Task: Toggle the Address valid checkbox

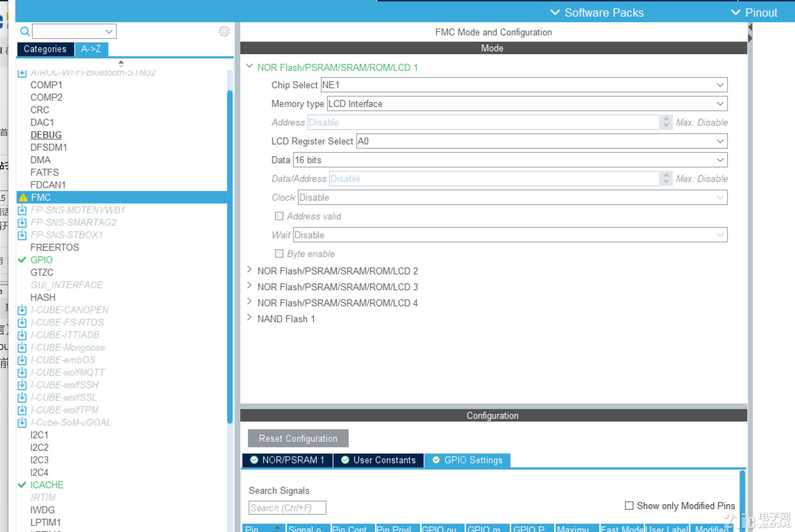Action: [x=279, y=216]
